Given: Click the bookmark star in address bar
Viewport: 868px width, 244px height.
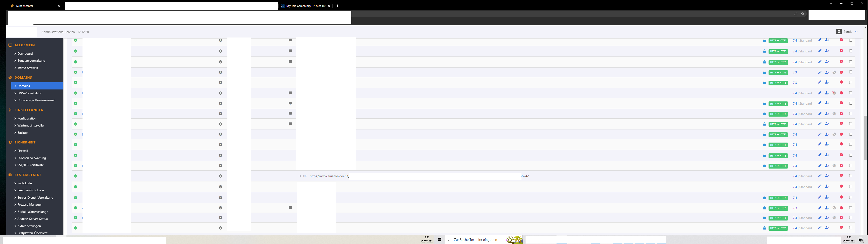Looking at the screenshot, I should point(803,14).
